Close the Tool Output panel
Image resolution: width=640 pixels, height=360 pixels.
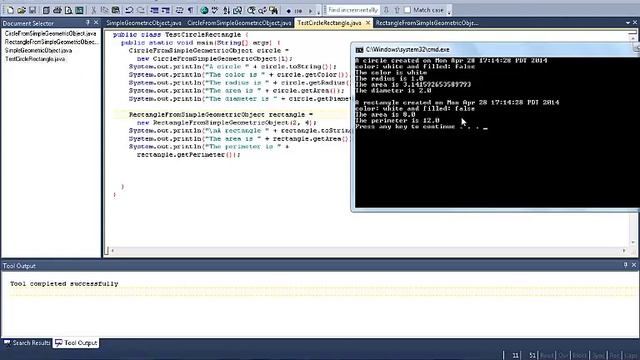[634, 265]
